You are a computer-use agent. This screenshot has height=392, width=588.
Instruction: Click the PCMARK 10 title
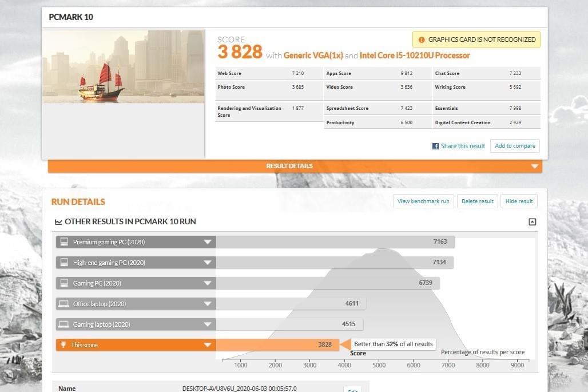[x=71, y=17]
